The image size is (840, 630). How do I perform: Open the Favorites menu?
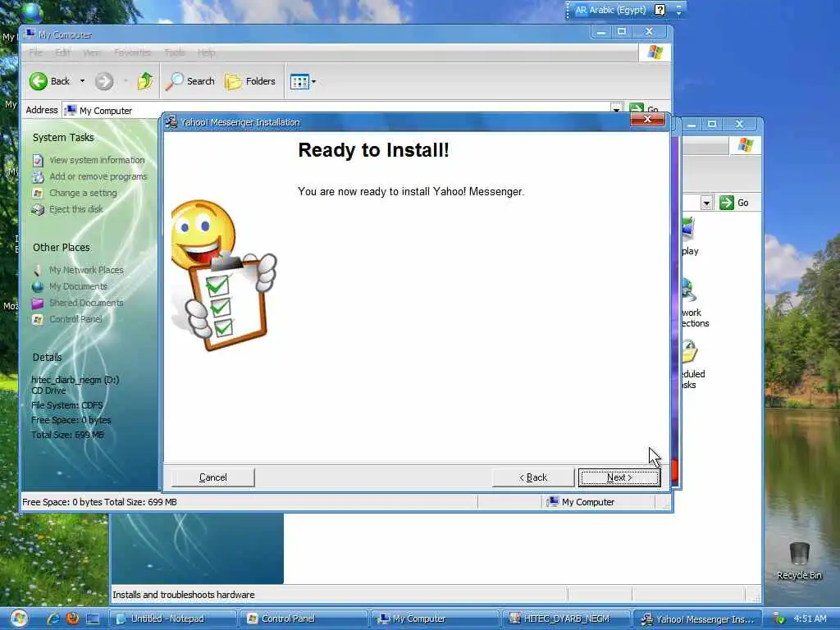132,52
